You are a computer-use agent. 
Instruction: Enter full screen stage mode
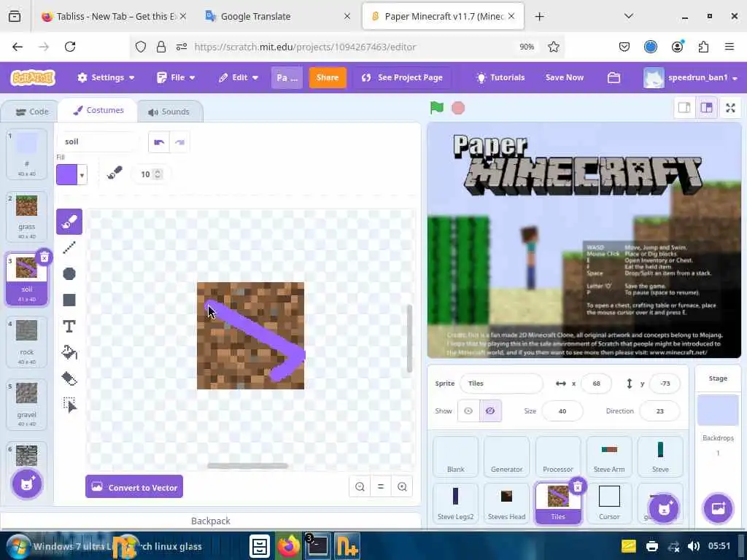click(x=730, y=108)
